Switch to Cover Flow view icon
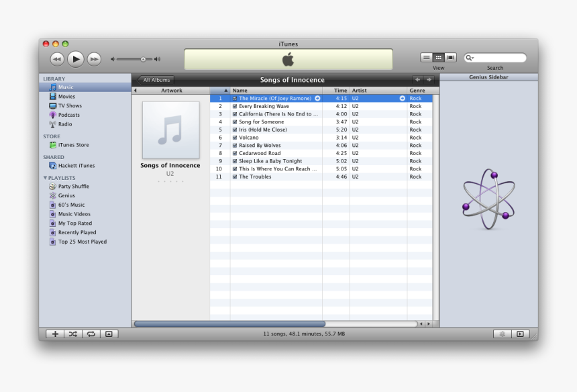 click(450, 58)
